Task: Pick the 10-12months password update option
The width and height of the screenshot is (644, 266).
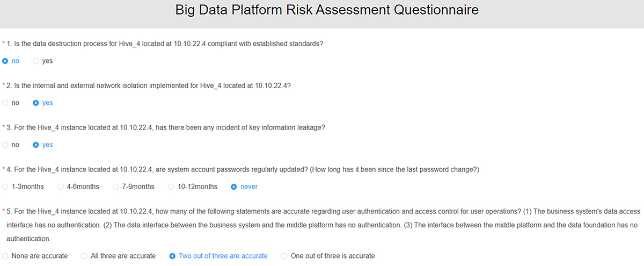Action: [x=193, y=186]
